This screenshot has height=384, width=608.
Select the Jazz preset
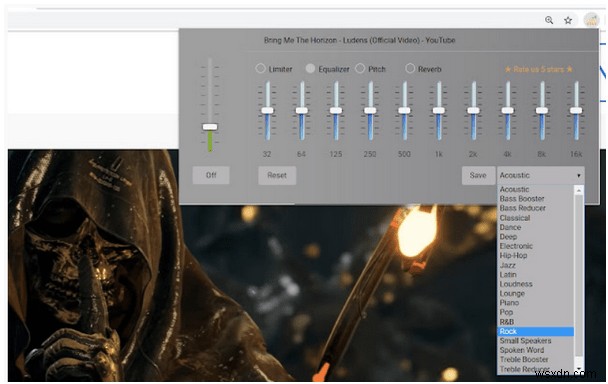coord(535,265)
